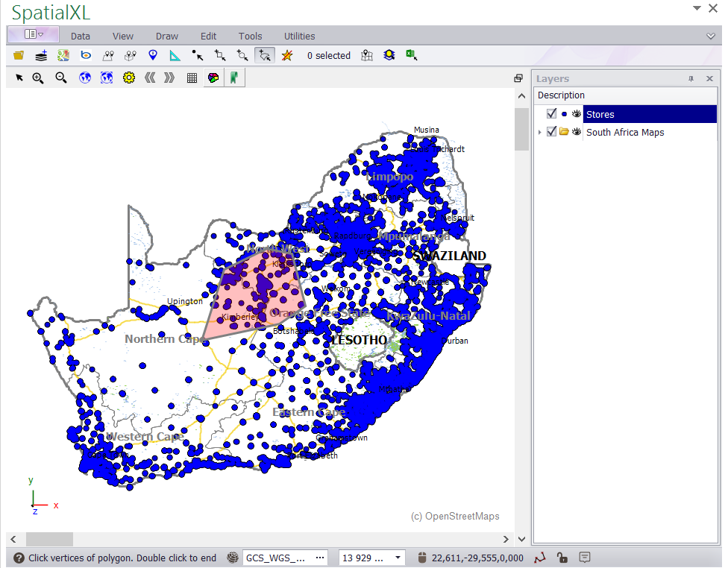Open the map scale dropdown

(398, 558)
